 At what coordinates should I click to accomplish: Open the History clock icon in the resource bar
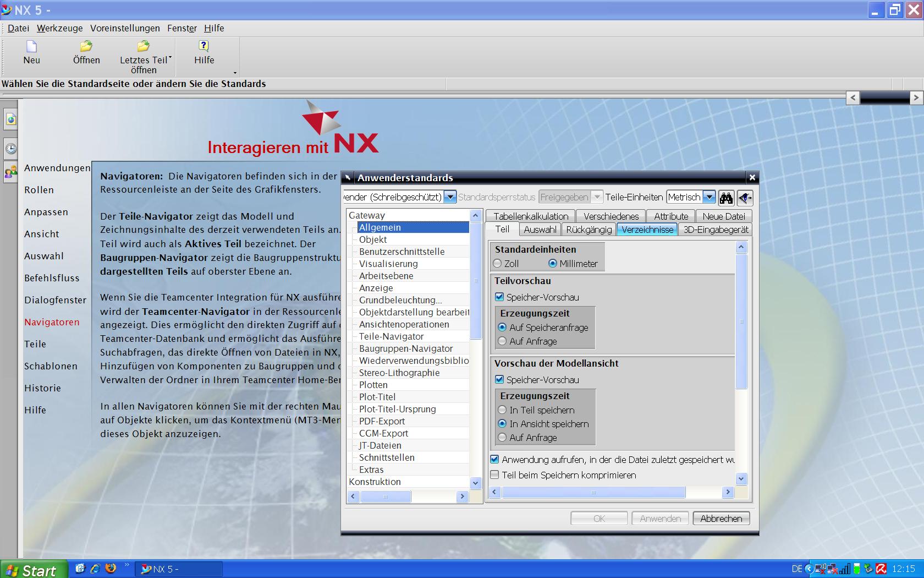pos(10,148)
